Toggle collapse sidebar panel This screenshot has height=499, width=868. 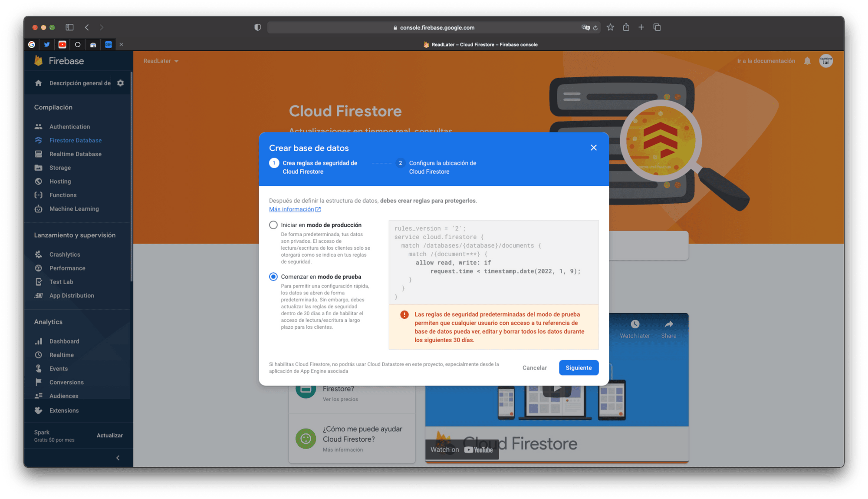(x=118, y=457)
